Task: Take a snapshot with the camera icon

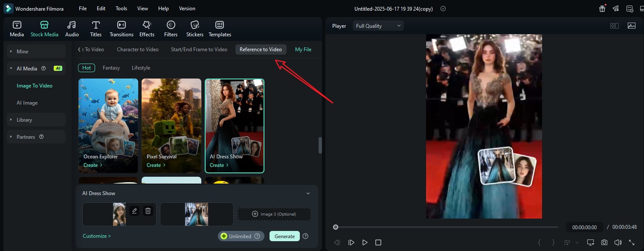Action: click(604, 242)
